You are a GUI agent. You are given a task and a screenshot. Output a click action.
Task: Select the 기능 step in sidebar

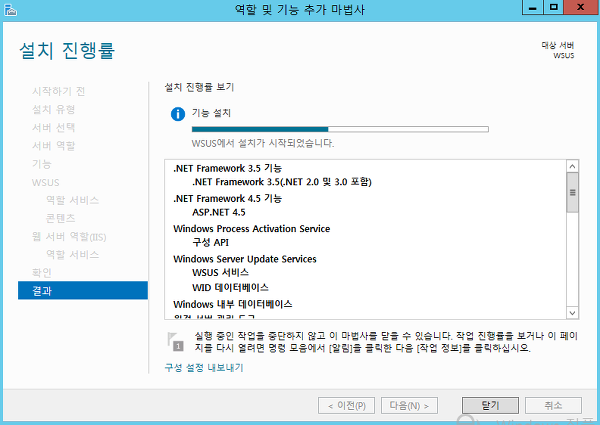click(x=42, y=164)
